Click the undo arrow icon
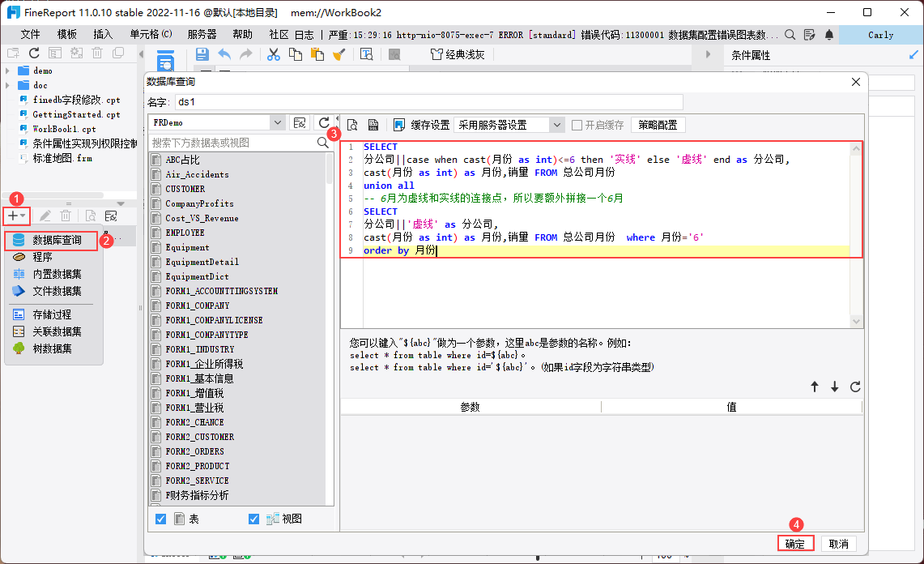Screen dimensions: 924x564 coord(224,54)
